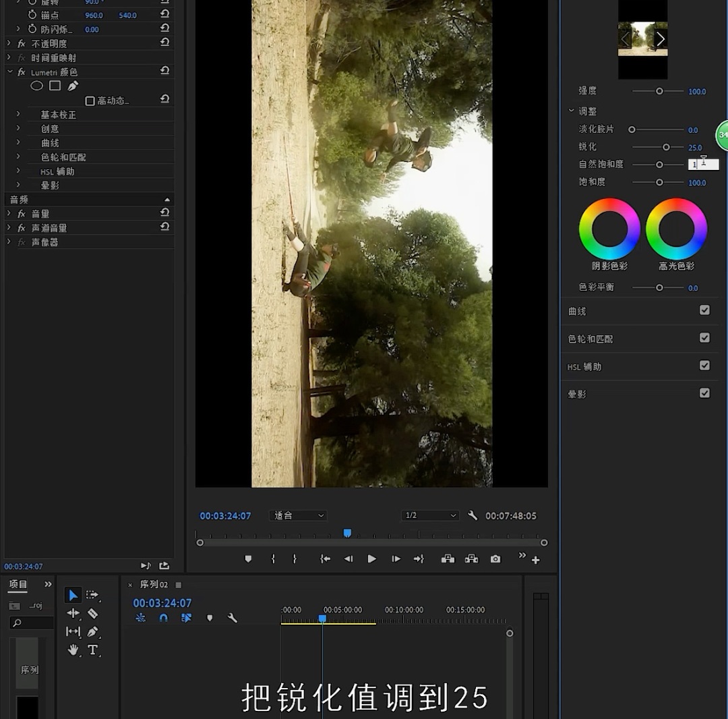Click the Export Frame camera icon

tap(494, 558)
